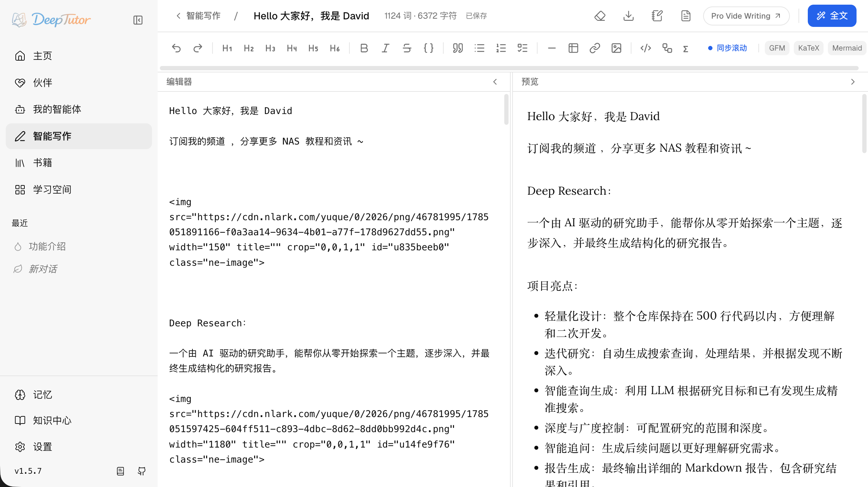Apply H4 heading format

292,48
